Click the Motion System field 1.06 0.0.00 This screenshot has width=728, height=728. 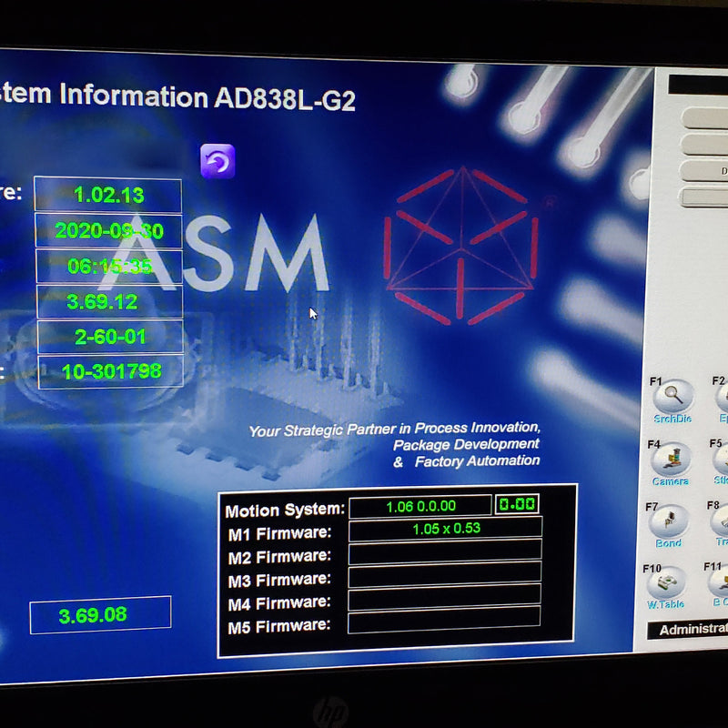(420, 506)
